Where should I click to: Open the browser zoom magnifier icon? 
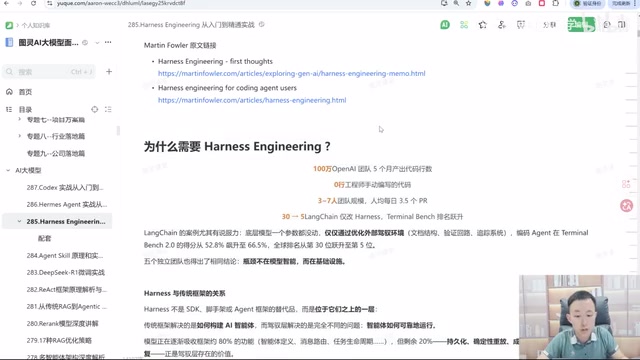pyautogui.click(x=456, y=3)
